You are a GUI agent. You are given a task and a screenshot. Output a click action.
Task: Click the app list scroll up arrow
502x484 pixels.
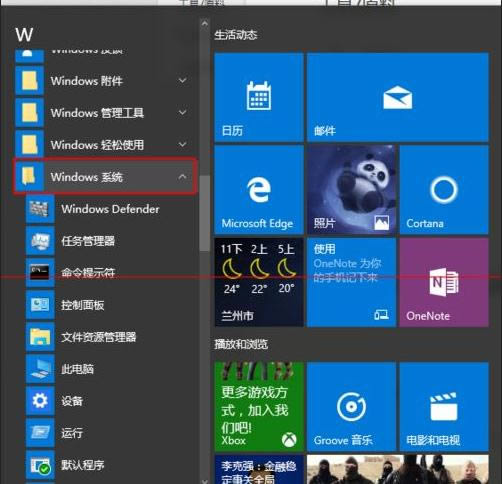coord(205,23)
